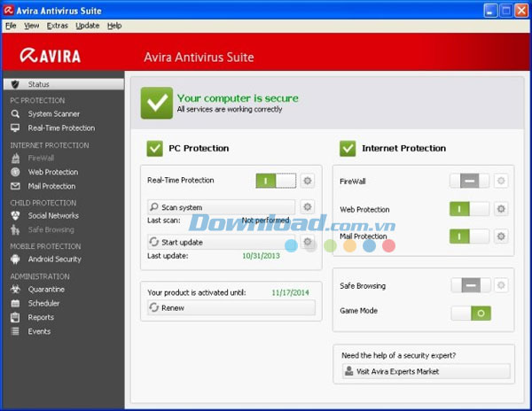Open Android Security in the sidebar
This screenshot has width=532, height=411.
(x=15, y=260)
